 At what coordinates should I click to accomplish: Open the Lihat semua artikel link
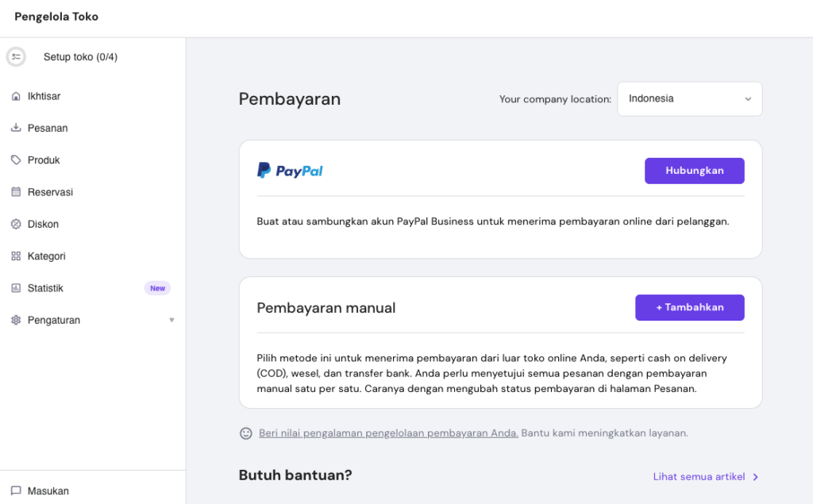pos(700,476)
